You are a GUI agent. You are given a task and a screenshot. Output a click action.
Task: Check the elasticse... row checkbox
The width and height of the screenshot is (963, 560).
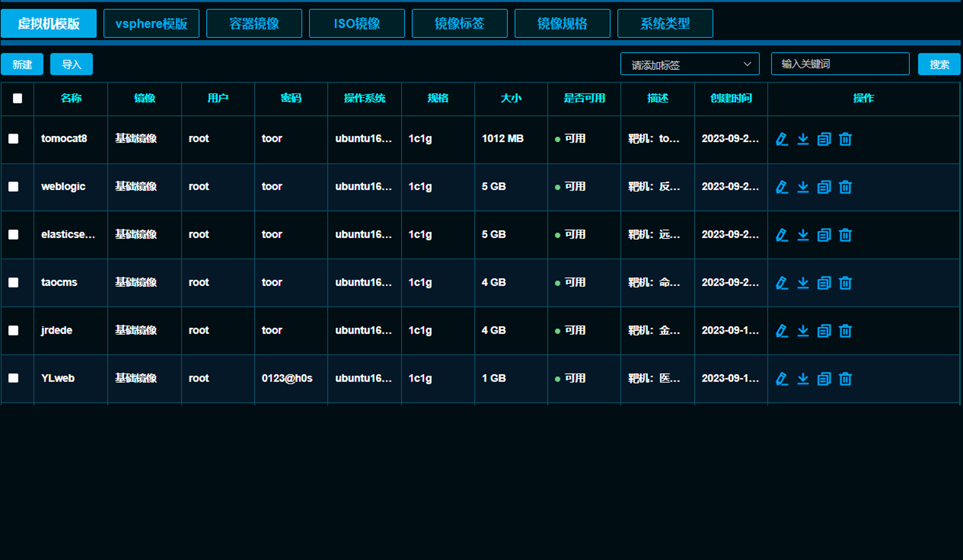13,235
